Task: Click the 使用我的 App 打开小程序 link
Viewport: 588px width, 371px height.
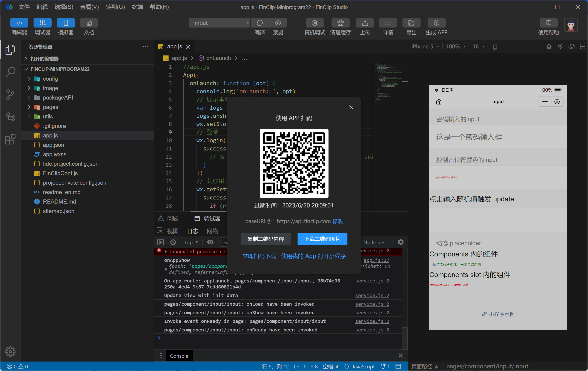Action: tap(313, 256)
